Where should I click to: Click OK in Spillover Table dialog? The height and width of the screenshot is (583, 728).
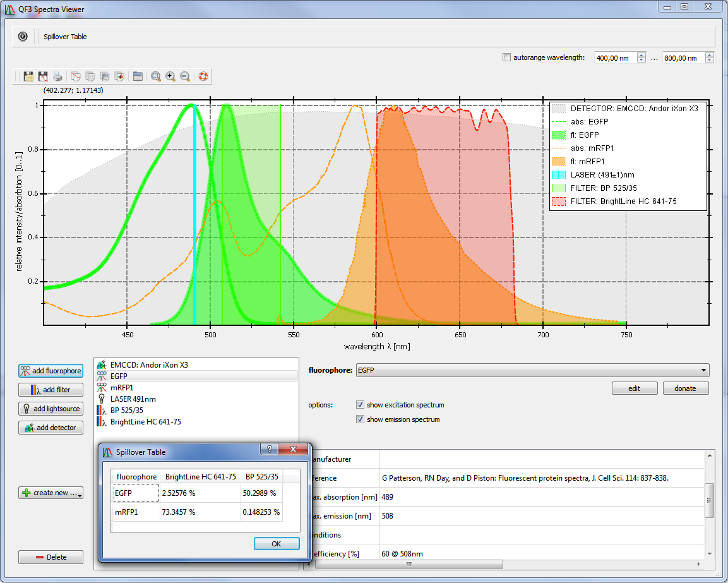point(277,543)
